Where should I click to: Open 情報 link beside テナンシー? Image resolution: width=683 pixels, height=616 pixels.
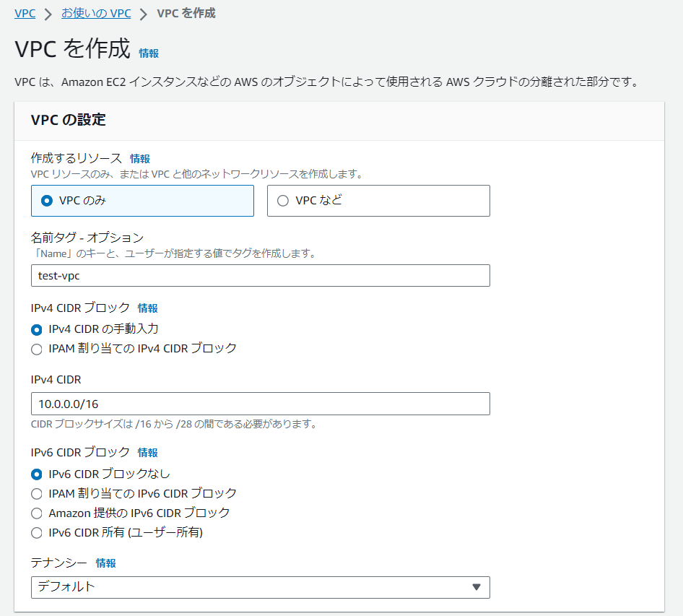pyautogui.click(x=105, y=563)
